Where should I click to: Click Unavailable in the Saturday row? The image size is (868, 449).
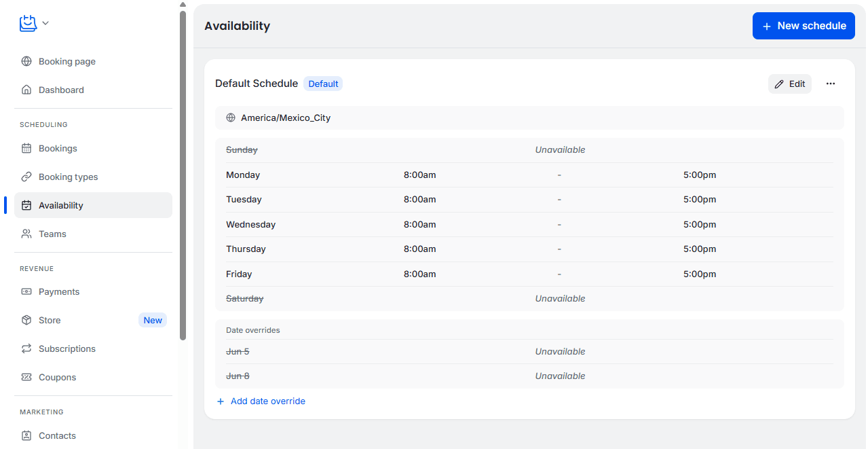click(x=560, y=298)
